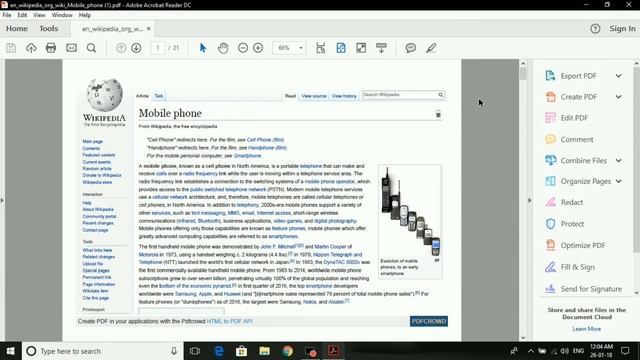Expand the Combine Files chevron
Screen dimensions: 640x360
tap(619, 160)
